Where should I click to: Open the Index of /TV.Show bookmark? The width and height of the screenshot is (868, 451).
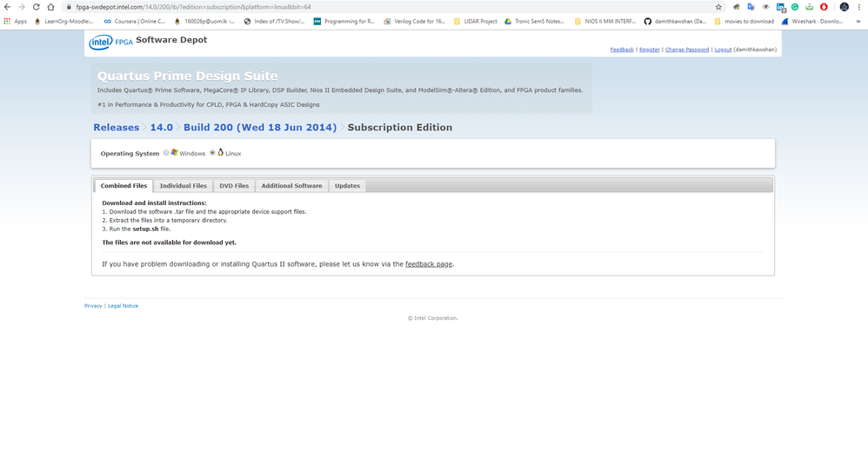(x=275, y=22)
